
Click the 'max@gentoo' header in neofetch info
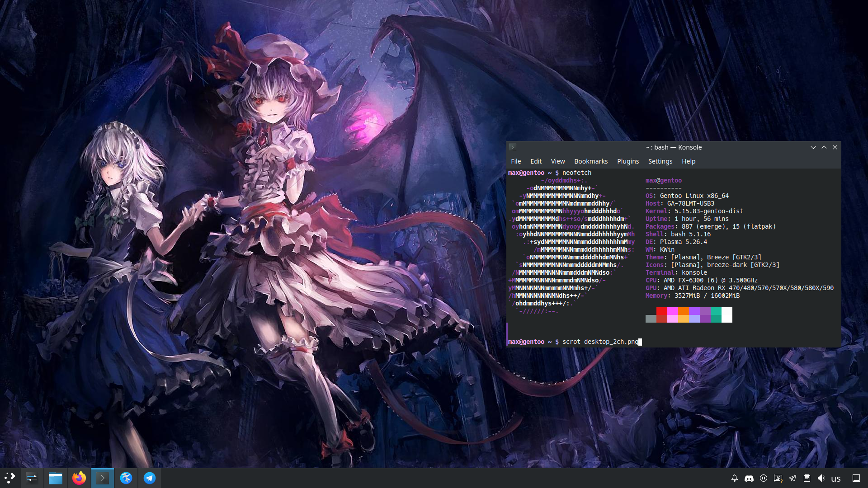coord(664,180)
